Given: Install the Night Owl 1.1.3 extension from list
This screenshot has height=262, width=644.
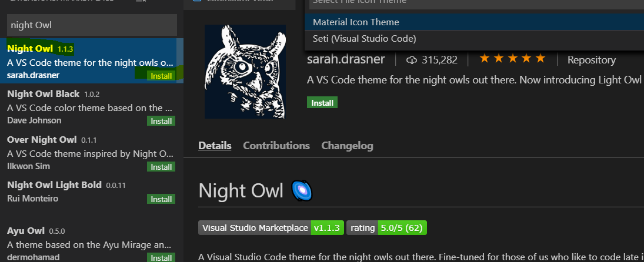Looking at the screenshot, I should click(161, 76).
